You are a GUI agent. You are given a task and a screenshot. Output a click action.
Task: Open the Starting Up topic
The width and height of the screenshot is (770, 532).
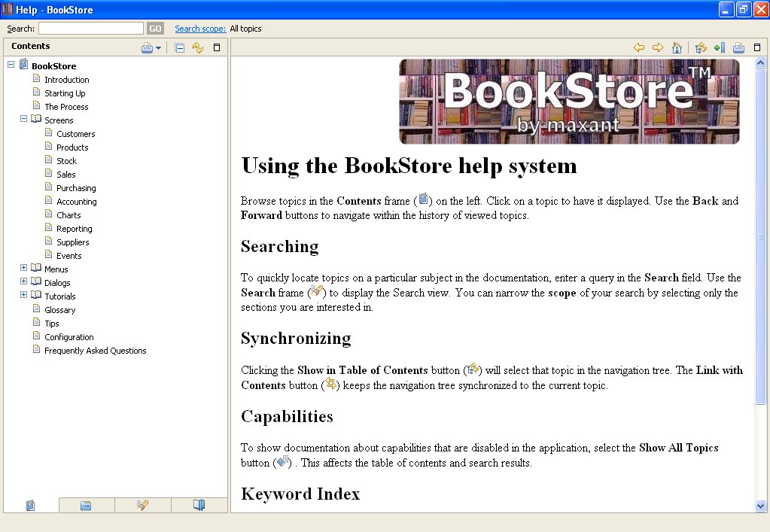[65, 93]
